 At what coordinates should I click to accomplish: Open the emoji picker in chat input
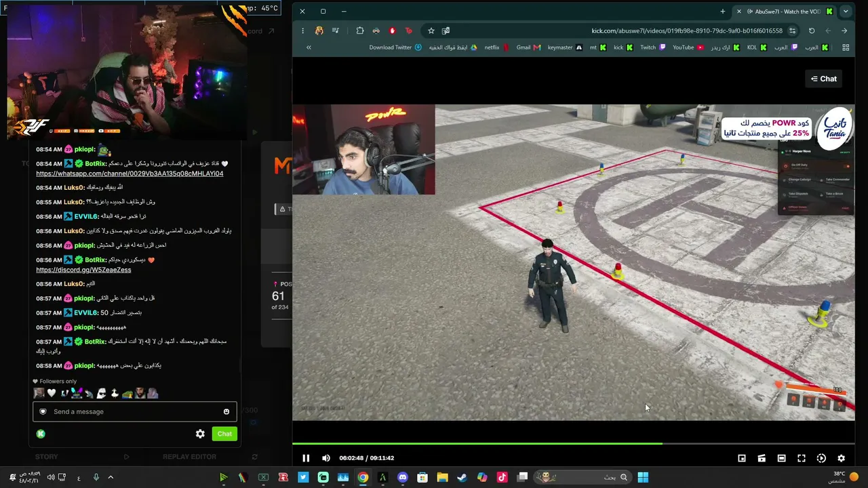tap(226, 411)
